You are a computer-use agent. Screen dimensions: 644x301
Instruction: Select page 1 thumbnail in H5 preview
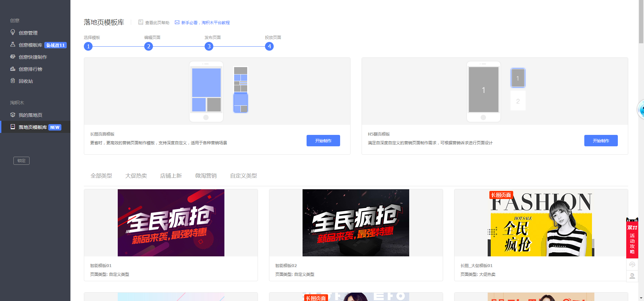518,78
